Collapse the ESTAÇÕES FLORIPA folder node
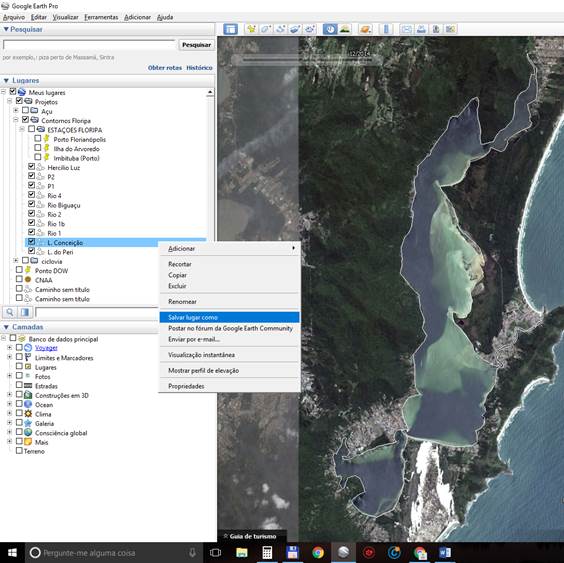Screen dimensions: 564x563 pyautogui.click(x=22, y=129)
